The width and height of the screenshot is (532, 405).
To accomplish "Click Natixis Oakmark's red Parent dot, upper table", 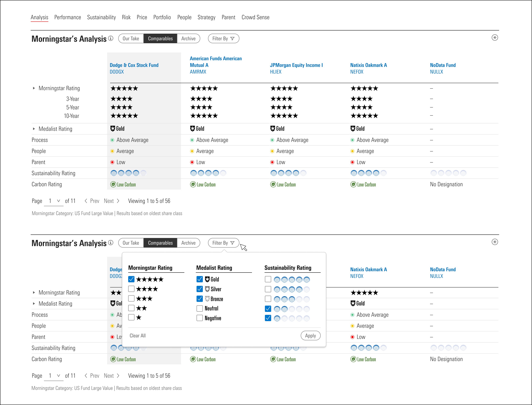I will pyautogui.click(x=352, y=162).
